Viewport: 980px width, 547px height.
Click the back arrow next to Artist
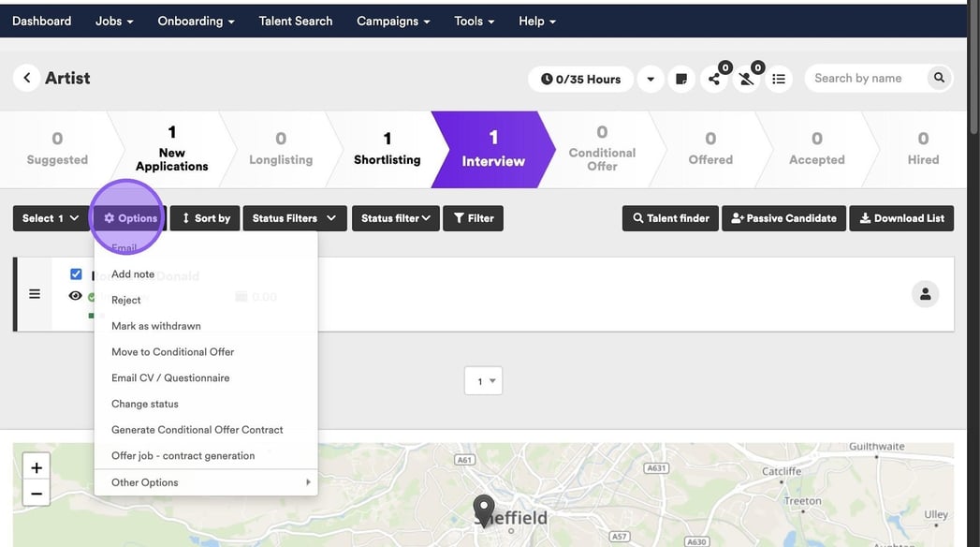27,79
